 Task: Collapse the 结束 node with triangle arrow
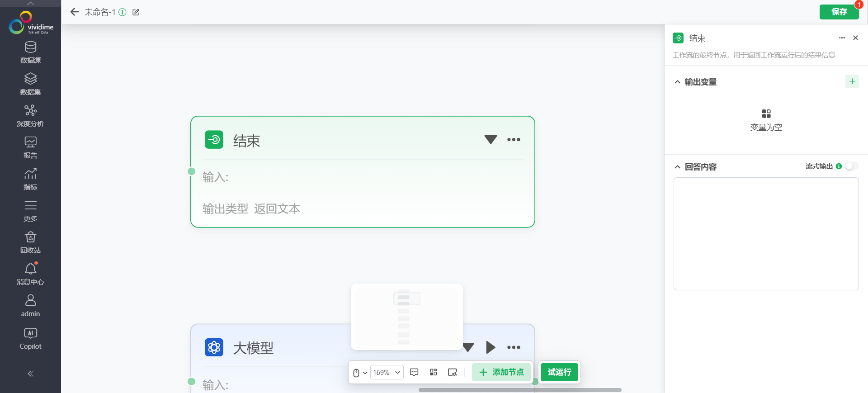[491, 140]
